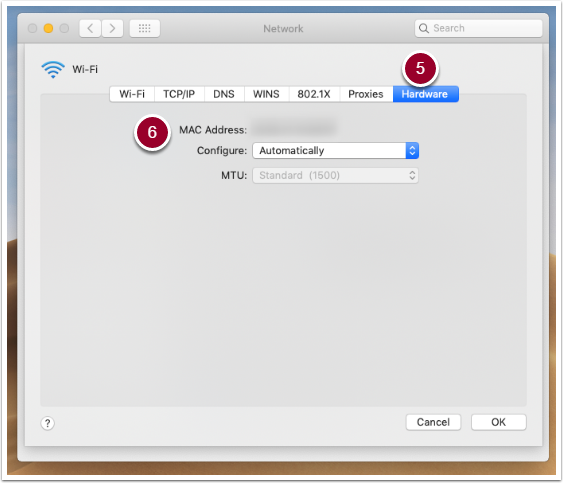
Task: Switch to the 802.1X tab
Action: [314, 94]
